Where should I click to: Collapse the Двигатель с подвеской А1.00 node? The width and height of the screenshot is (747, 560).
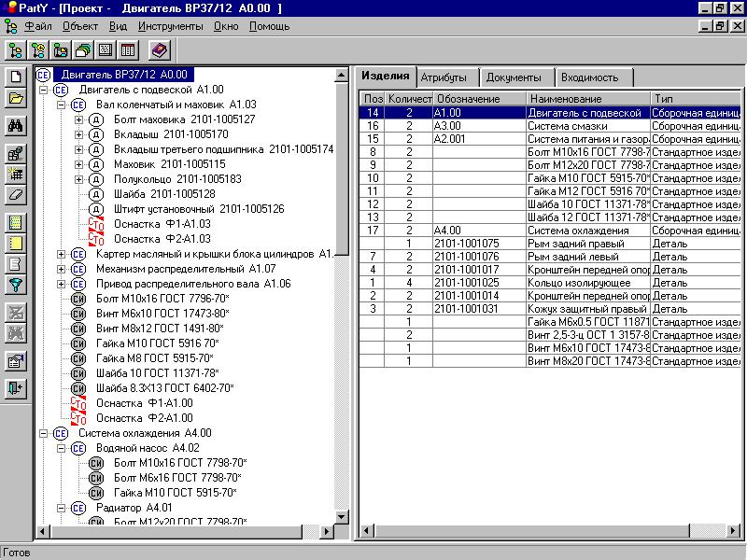coord(43,90)
